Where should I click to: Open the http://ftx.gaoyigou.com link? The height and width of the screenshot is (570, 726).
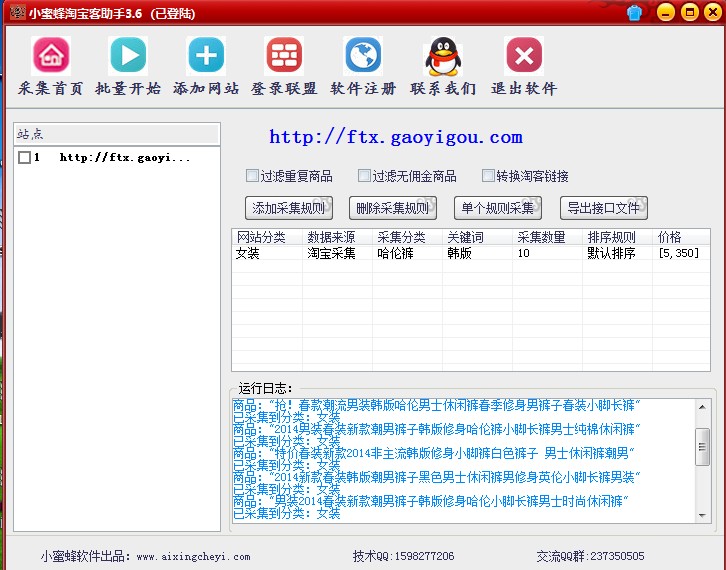[396, 137]
